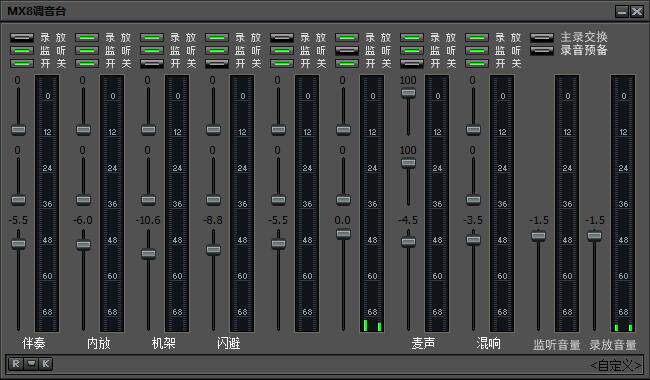Click the 闪避 channel name label
The image size is (650, 380).
coord(229,344)
